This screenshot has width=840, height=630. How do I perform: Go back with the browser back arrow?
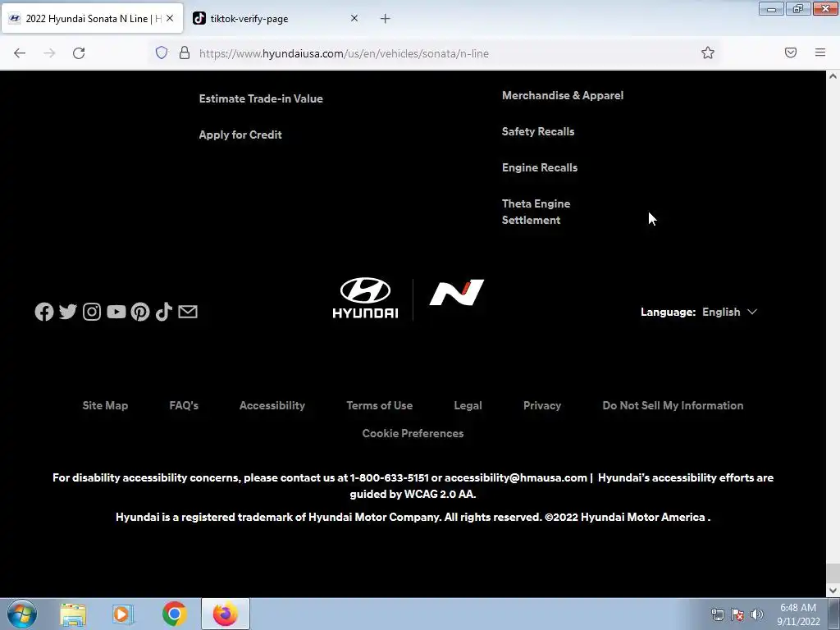20,53
